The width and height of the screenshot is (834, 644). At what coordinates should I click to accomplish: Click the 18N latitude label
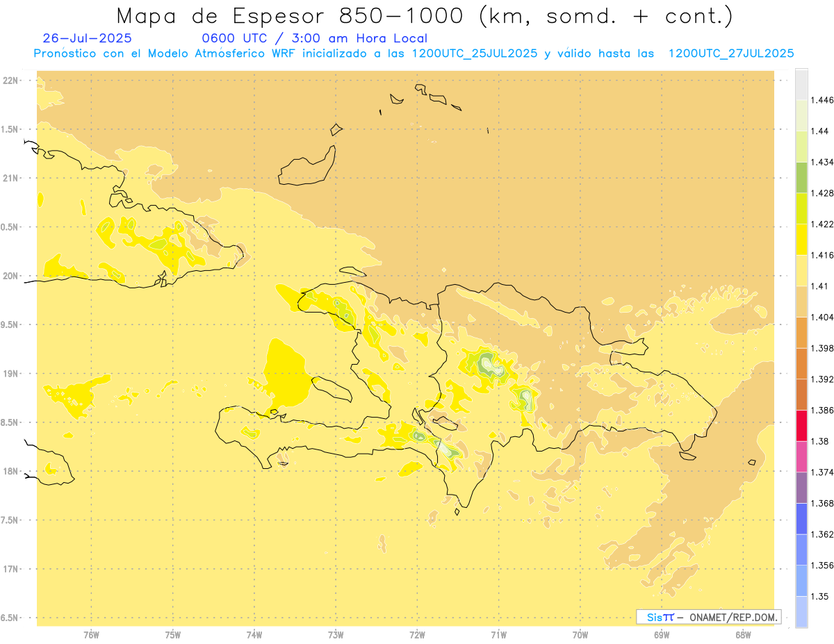(12, 471)
